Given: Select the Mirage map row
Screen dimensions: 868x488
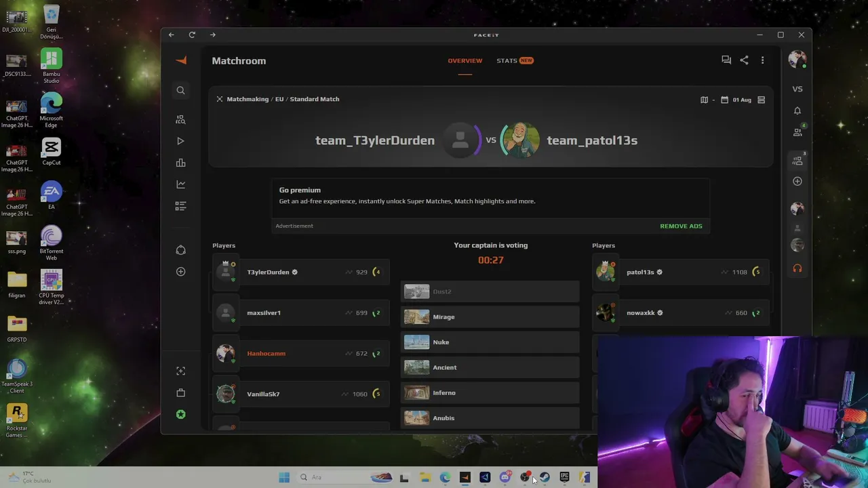Looking at the screenshot, I should pyautogui.click(x=490, y=317).
